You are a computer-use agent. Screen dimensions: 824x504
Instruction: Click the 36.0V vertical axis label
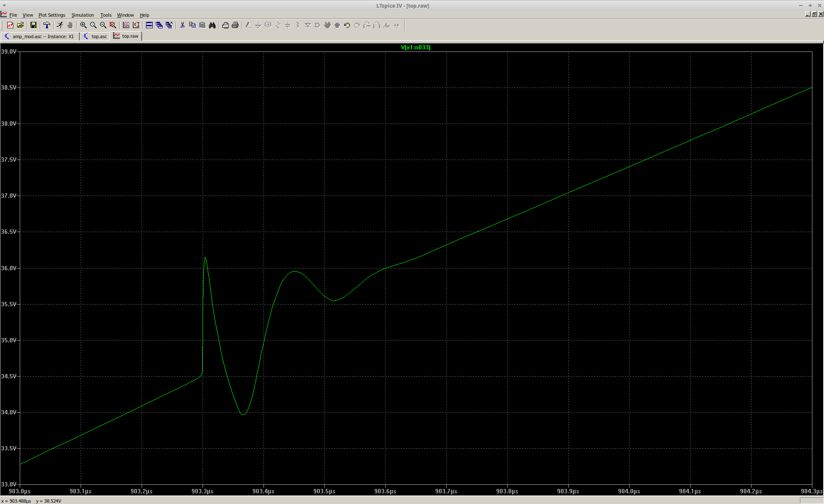coord(9,268)
